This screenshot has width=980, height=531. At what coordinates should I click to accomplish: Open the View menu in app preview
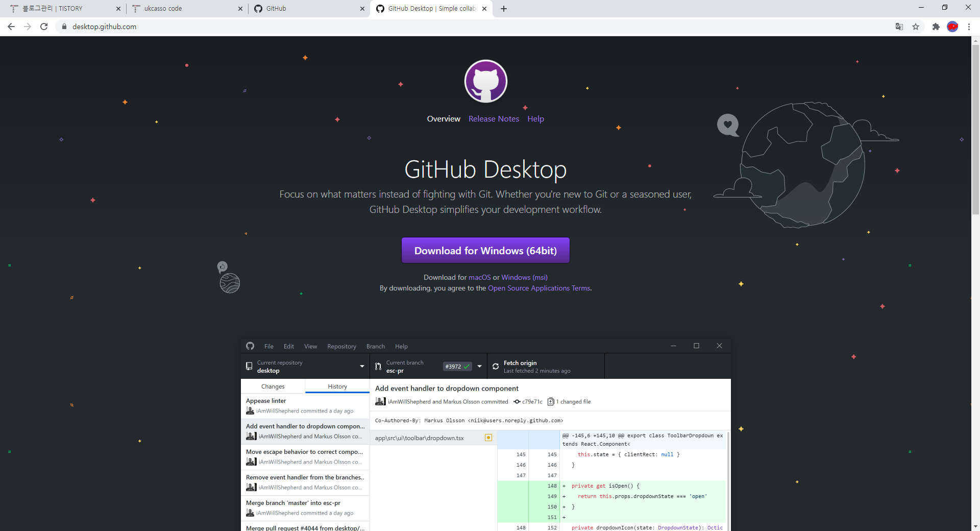(311, 346)
